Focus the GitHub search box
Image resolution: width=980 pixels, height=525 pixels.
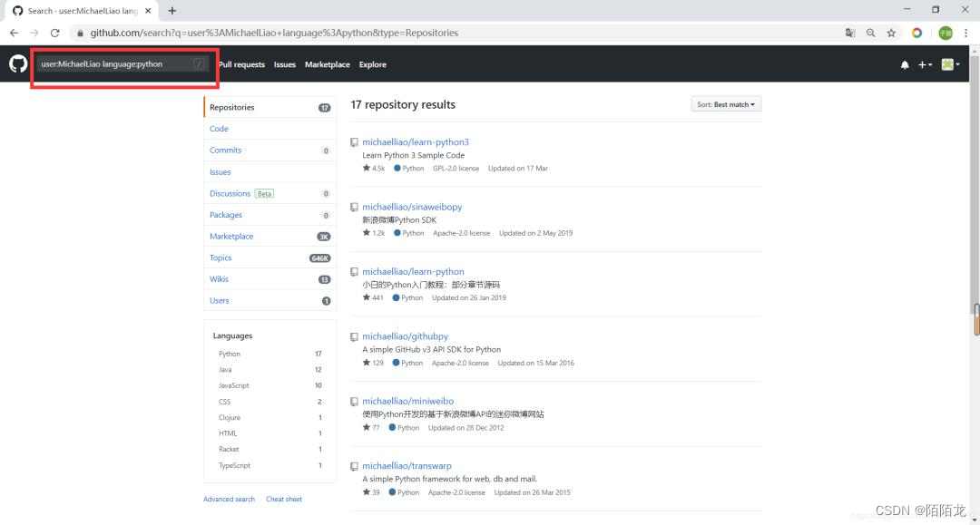[122, 63]
